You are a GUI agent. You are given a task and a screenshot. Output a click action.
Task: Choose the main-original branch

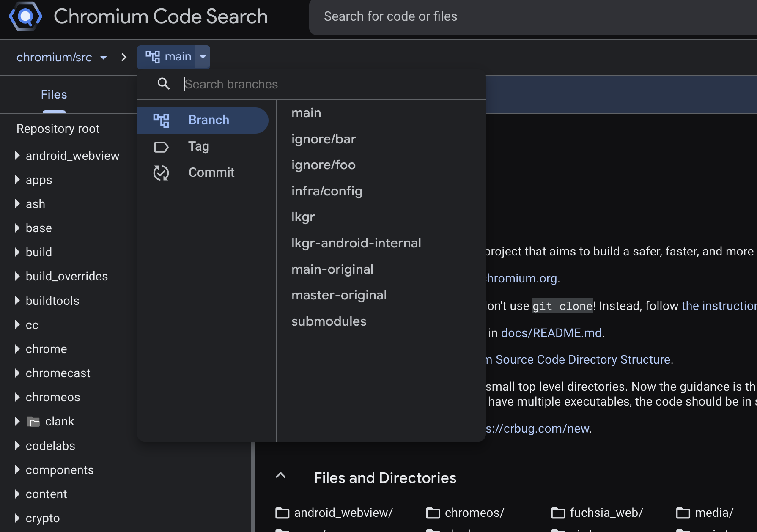[332, 269]
